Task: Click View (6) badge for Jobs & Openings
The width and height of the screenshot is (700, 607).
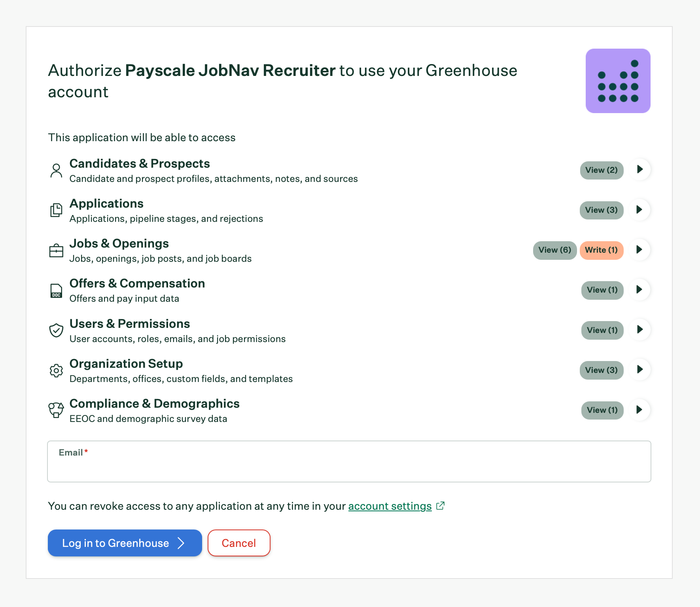Action: tap(555, 250)
